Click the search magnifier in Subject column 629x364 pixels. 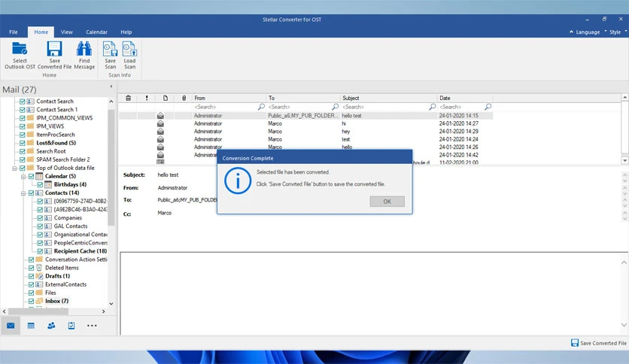pos(432,107)
